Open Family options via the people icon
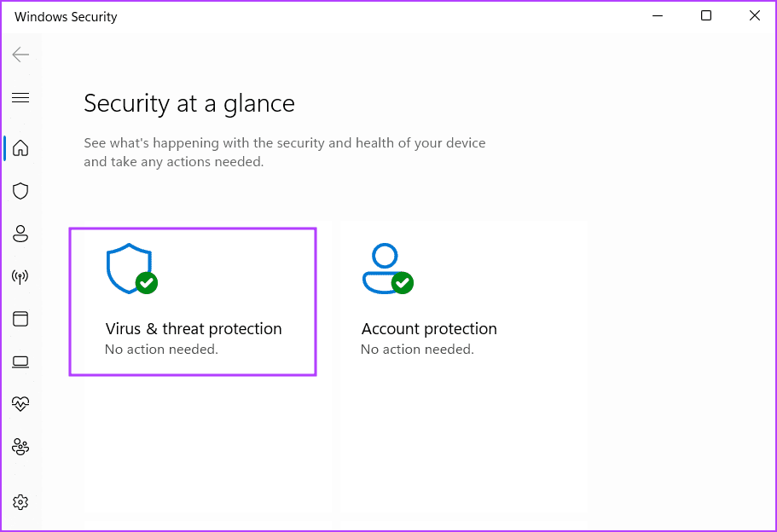This screenshot has width=777, height=532. 20,446
